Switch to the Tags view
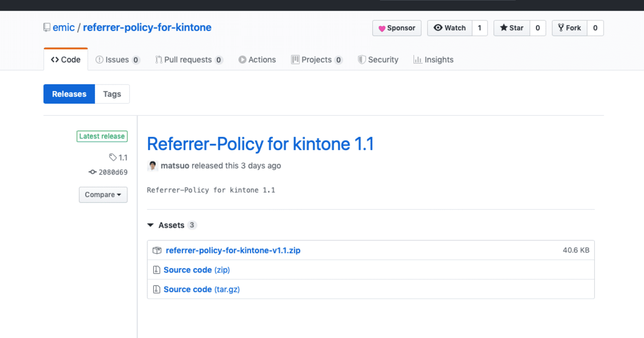 pos(112,94)
